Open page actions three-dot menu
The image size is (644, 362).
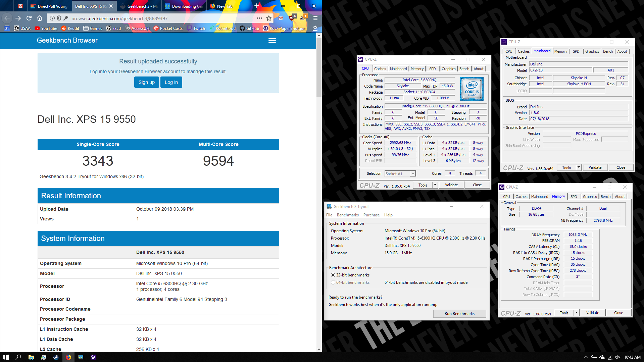pyautogui.click(x=259, y=18)
